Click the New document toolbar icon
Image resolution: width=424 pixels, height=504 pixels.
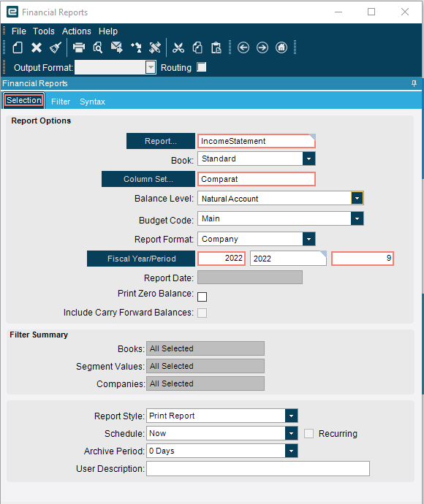18,47
